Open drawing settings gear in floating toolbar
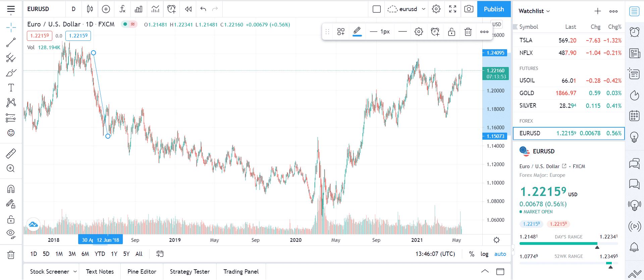 point(419,32)
